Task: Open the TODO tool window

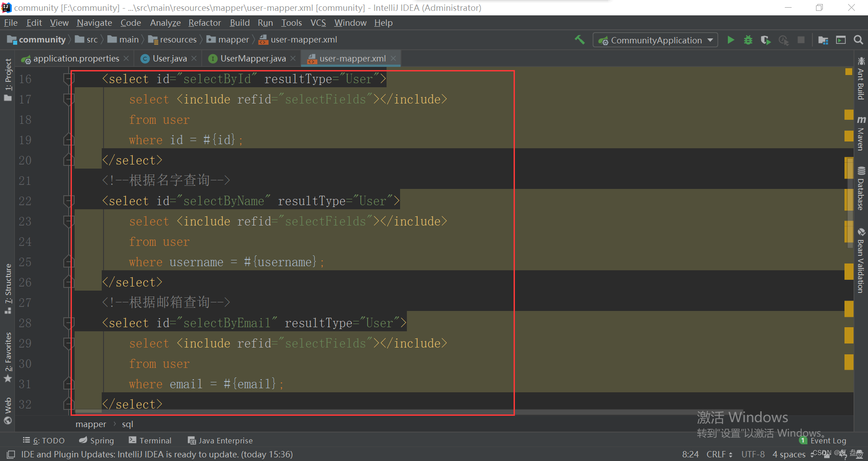Action: (44, 441)
